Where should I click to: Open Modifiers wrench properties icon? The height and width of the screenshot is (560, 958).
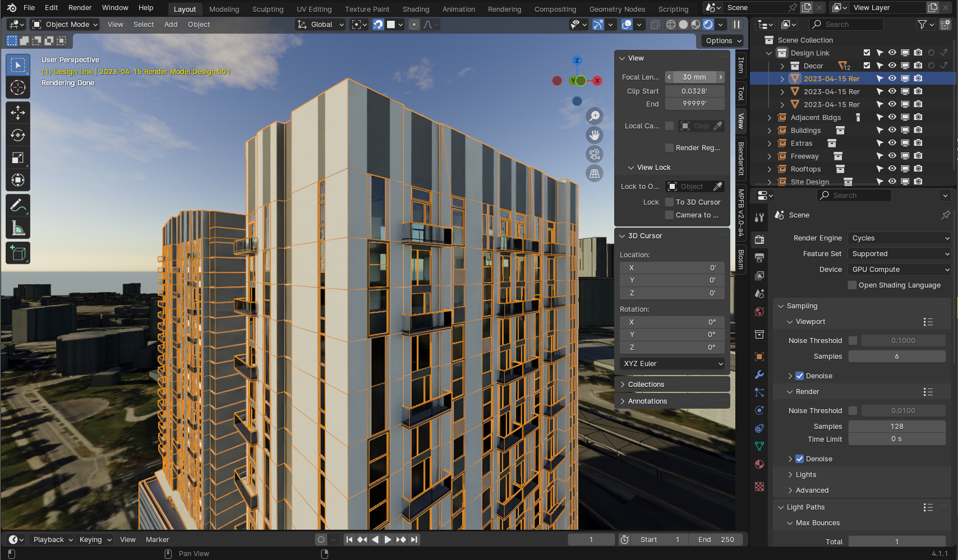tap(759, 374)
